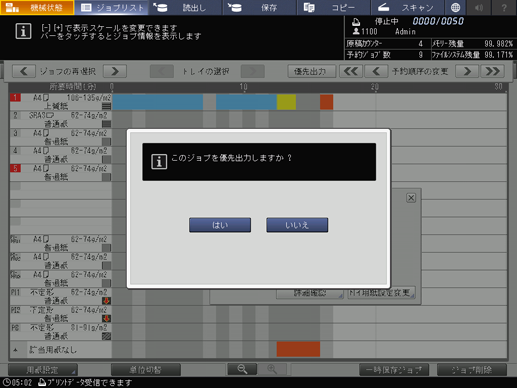This screenshot has width=517, height=388.
Task: Switch to ジョブリスト tab
Action: (x=112, y=7)
